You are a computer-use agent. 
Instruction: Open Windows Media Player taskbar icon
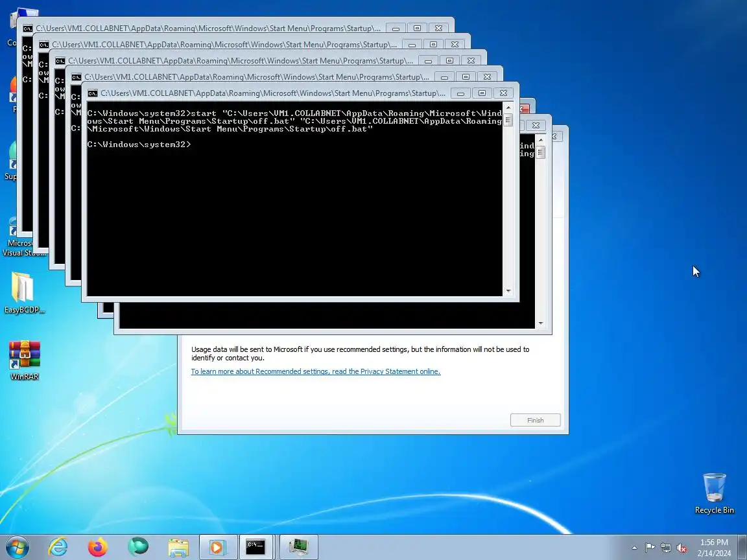(x=218, y=546)
